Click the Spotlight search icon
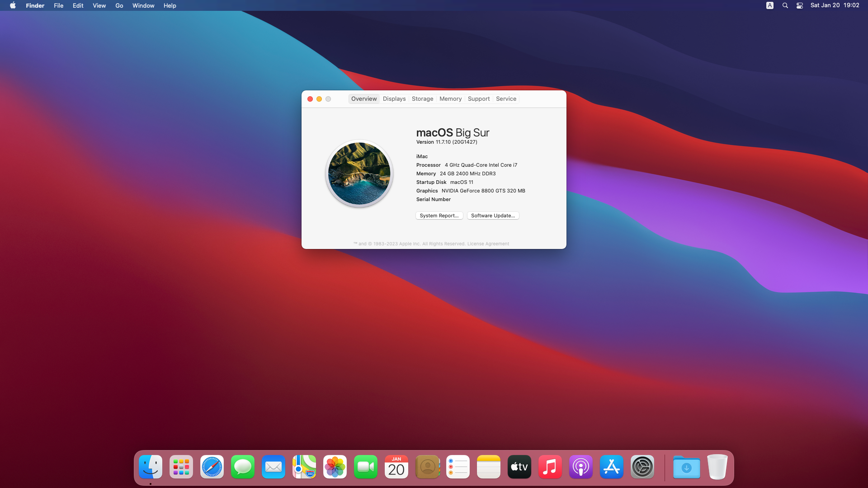This screenshot has width=868, height=488. click(785, 5)
